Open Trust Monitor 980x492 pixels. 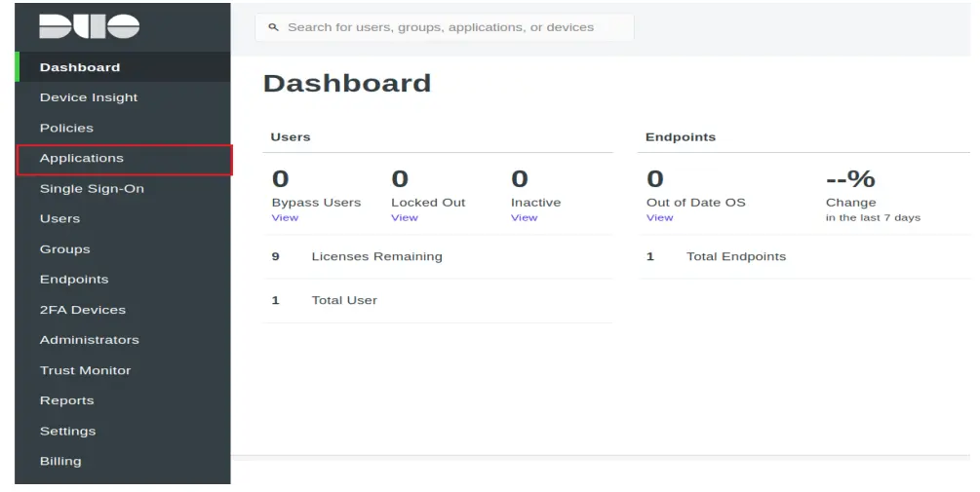pos(123,370)
